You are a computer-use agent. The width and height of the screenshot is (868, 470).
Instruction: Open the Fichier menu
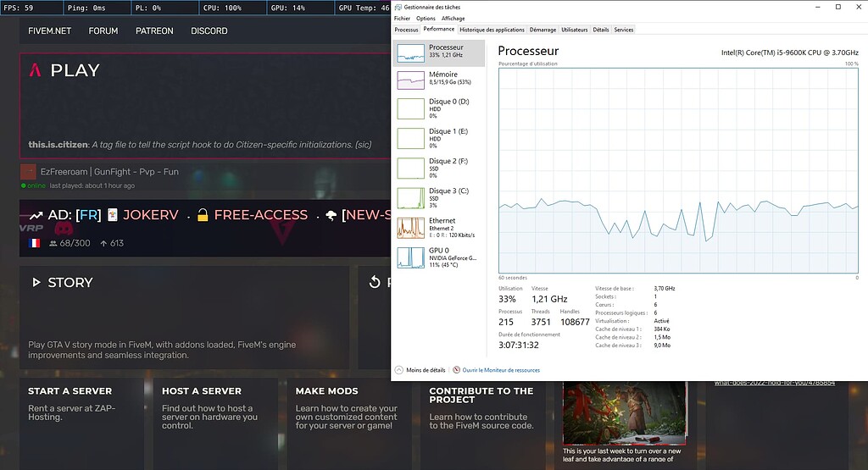[x=402, y=18]
